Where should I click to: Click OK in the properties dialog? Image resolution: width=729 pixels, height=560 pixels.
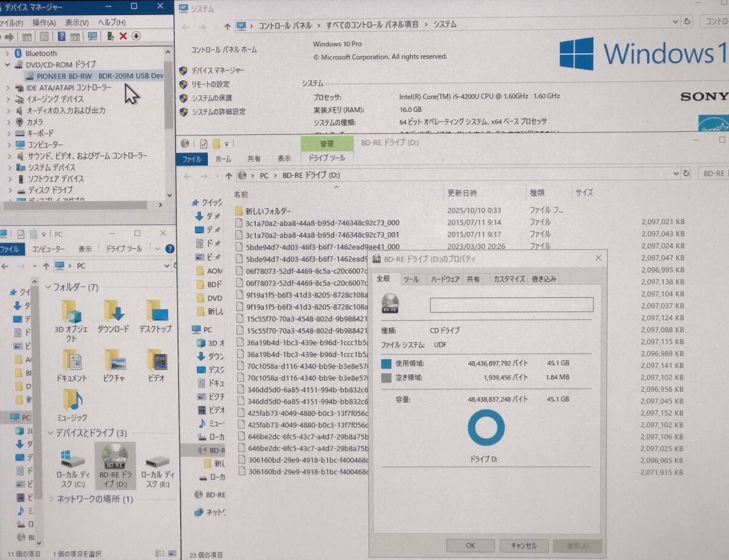470,545
